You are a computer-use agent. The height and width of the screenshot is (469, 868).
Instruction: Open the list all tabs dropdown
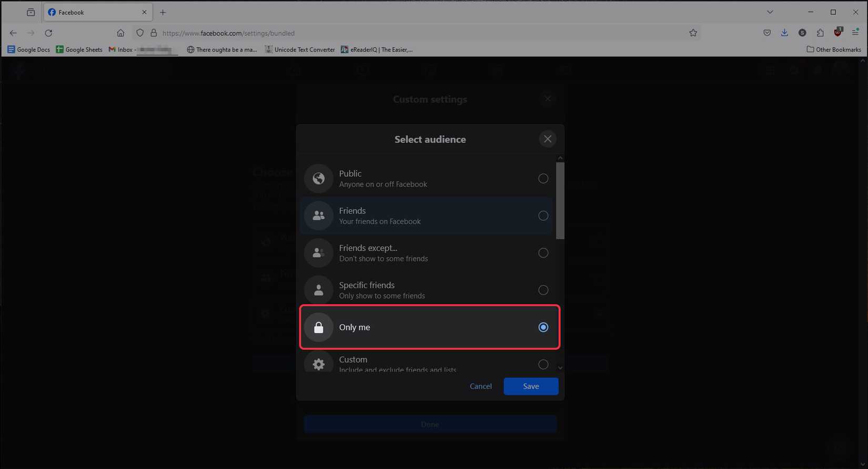770,12
